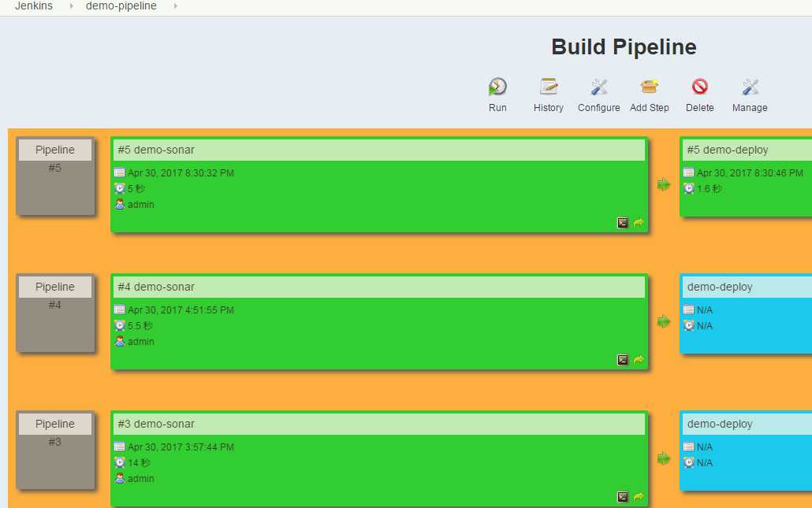Click admin user icon in #5 demo-sonar

120,204
